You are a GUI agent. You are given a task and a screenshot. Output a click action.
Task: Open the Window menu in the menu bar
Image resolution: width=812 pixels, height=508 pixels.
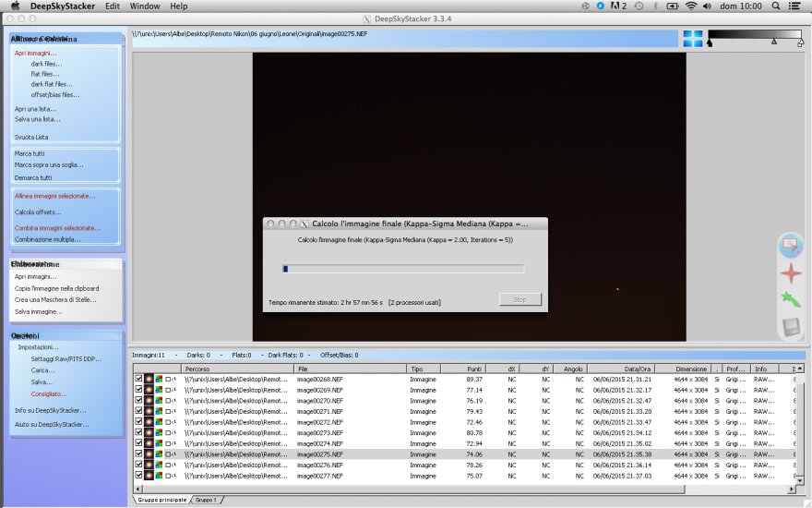[144, 6]
